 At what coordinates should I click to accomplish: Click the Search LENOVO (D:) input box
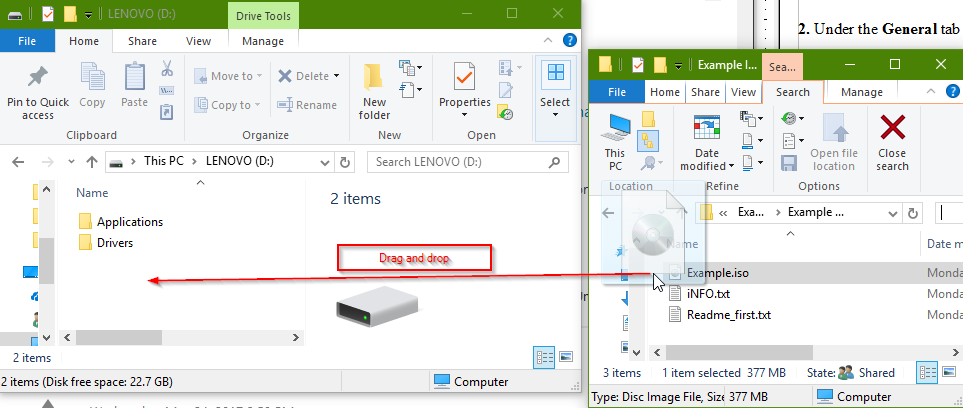tap(460, 161)
